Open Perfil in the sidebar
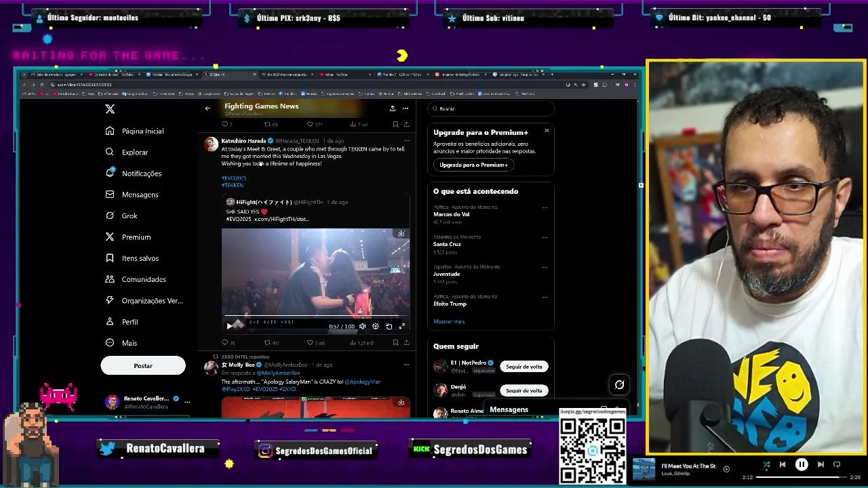The height and width of the screenshot is (488, 868). pyautogui.click(x=122, y=322)
